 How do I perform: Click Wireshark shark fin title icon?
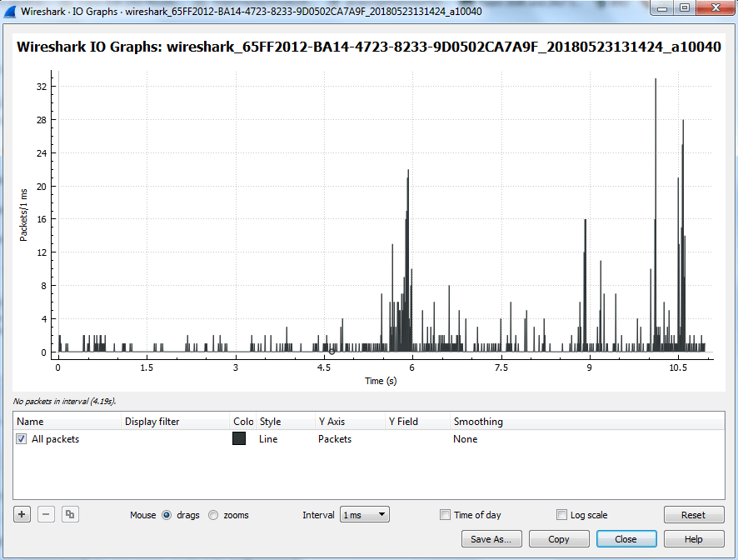click(x=10, y=12)
